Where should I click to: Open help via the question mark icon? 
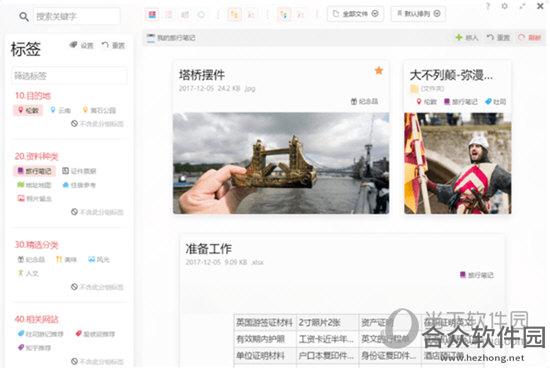coord(488,6)
